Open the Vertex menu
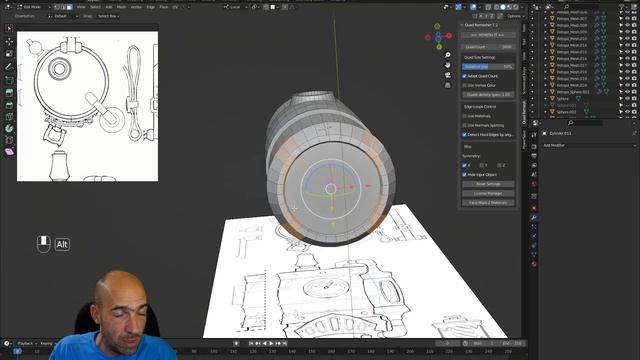This screenshot has height=360, width=640. point(136,7)
